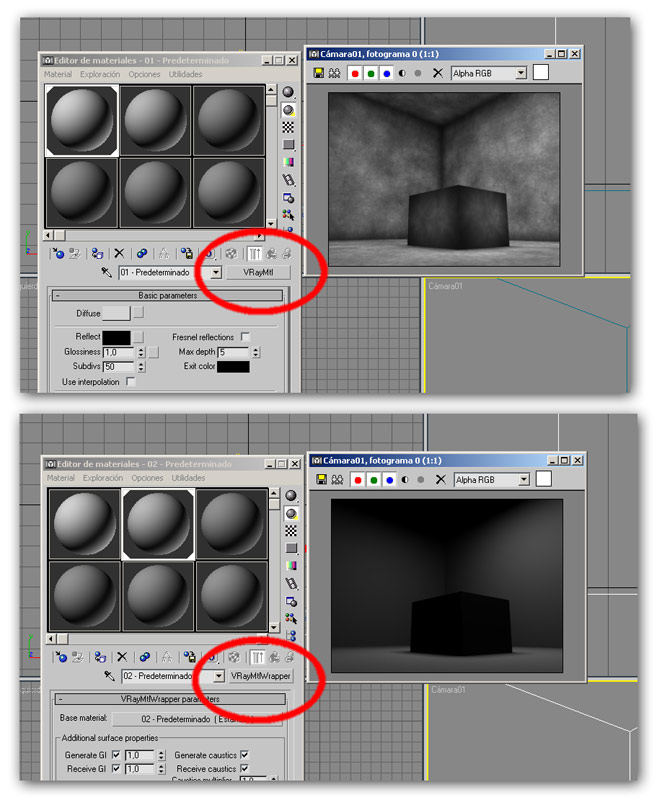Toggle checkered Background icon in 01 editor
Screen dimensions: 662x800
coord(288,127)
